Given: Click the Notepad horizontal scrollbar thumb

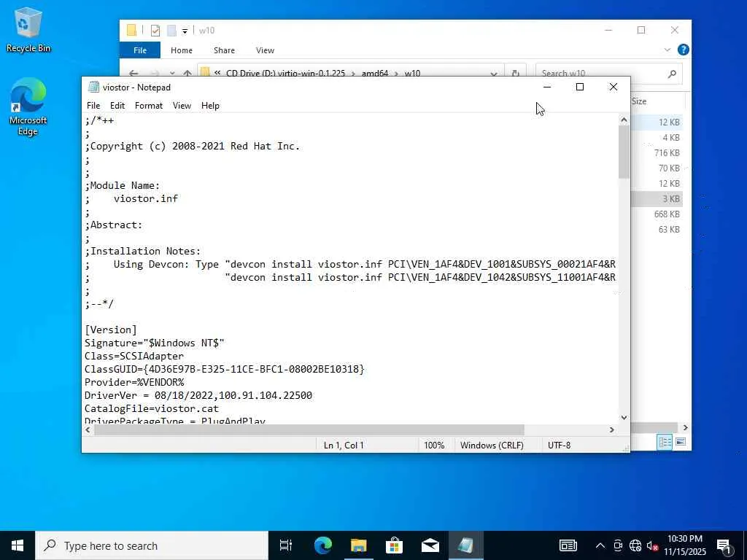Looking at the screenshot, I should tap(309, 429).
